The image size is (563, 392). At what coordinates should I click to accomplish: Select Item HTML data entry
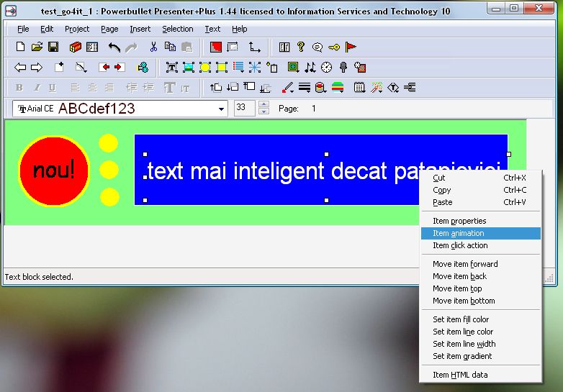point(481,375)
